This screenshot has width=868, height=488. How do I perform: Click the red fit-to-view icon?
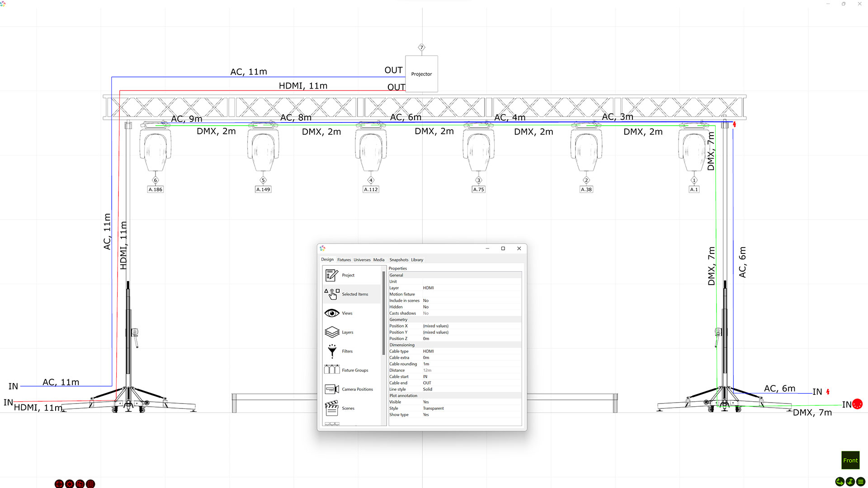[59, 484]
